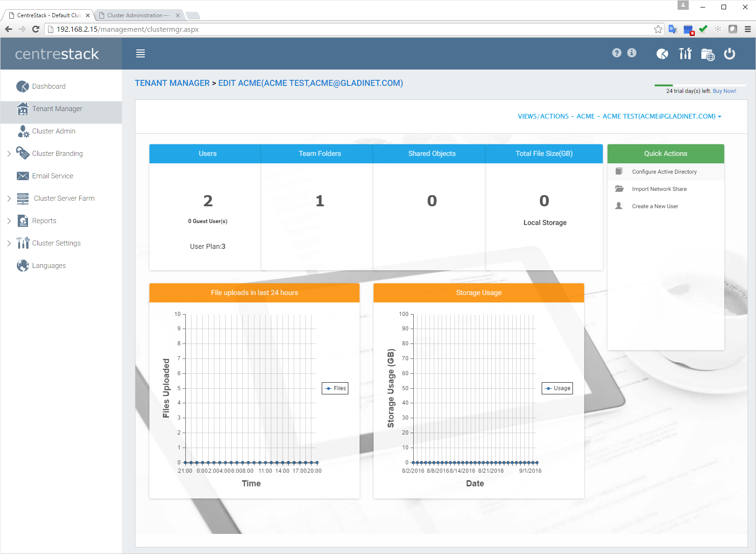The image size is (756, 554).
Task: Click the Cluster Server Farm rack icon
Action: click(23, 198)
